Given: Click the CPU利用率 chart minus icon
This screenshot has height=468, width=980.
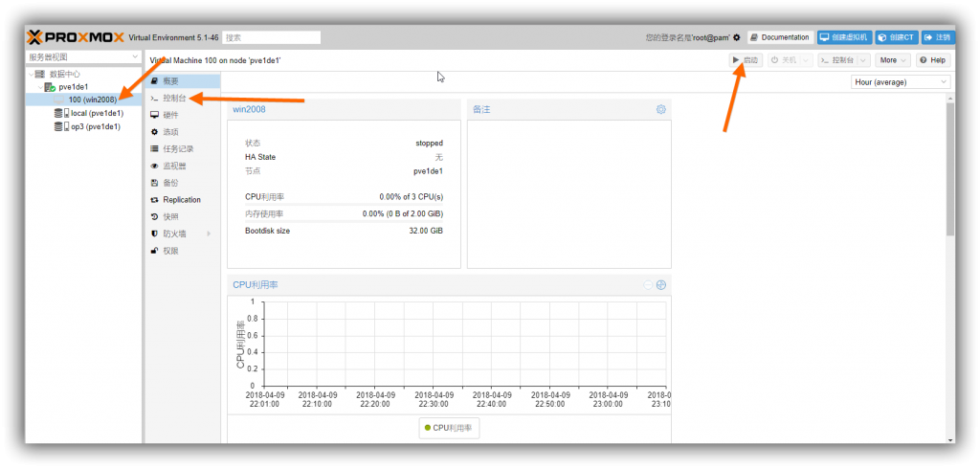Looking at the screenshot, I should (648, 285).
